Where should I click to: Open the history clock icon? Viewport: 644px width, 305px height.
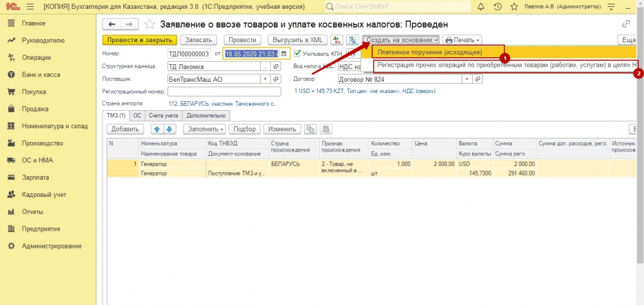497,6
